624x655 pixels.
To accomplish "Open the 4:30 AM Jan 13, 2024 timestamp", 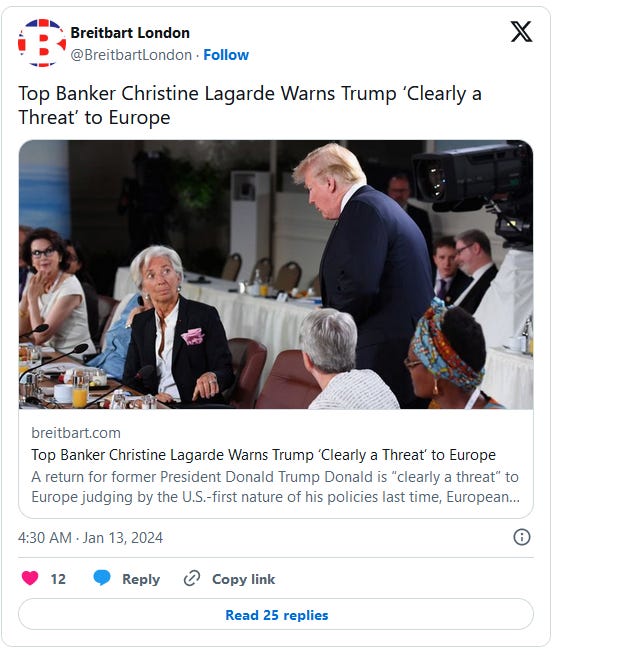I will (x=90, y=538).
